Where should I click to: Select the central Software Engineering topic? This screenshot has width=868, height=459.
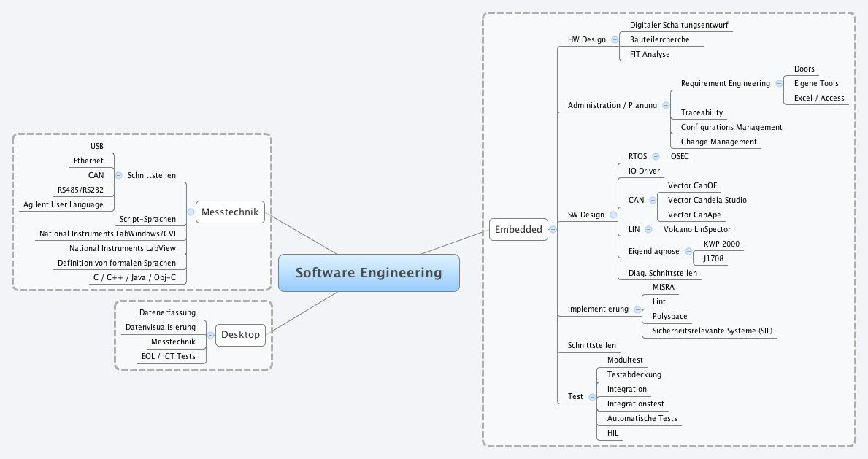click(x=369, y=273)
